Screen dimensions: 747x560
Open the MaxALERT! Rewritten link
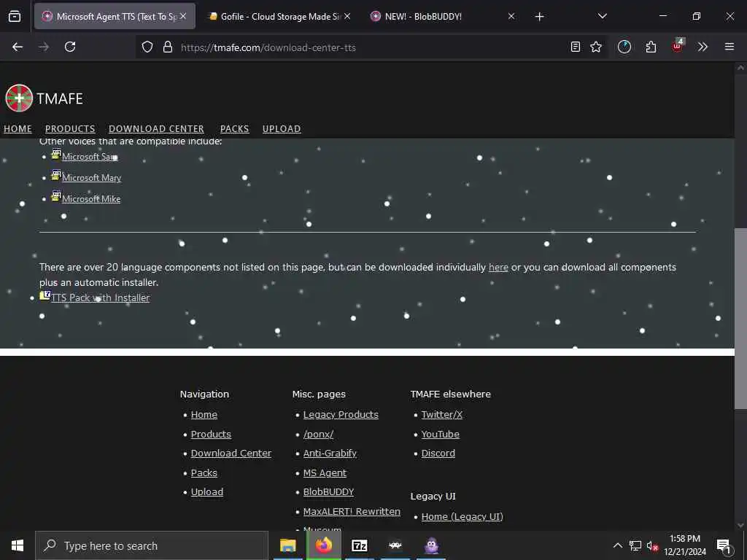click(x=352, y=511)
